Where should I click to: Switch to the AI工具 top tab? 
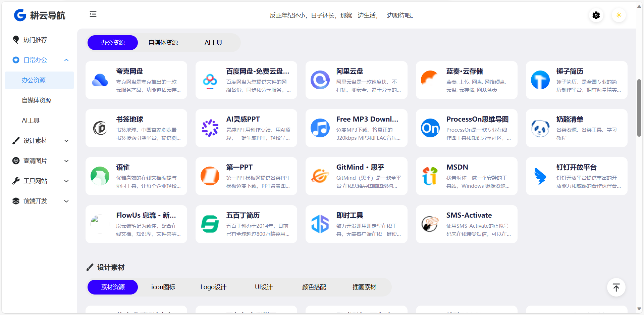tap(213, 43)
